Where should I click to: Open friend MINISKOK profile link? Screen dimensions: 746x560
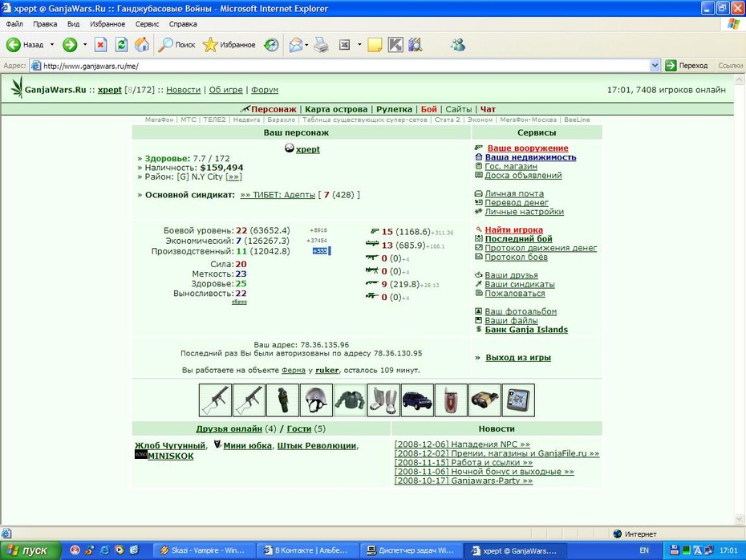(170, 456)
